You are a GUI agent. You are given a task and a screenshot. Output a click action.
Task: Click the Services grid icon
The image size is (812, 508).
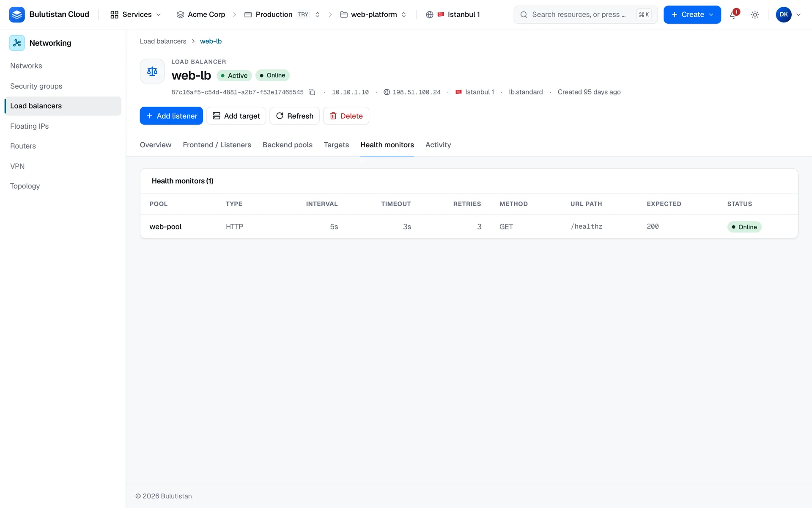click(114, 15)
